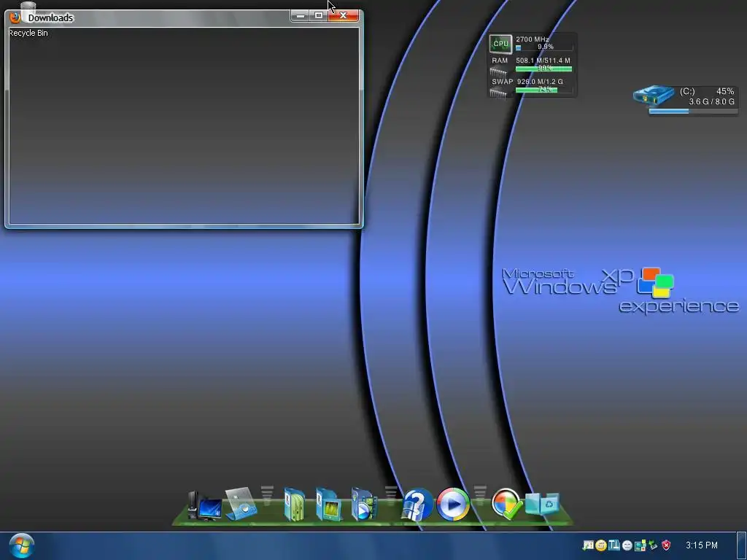Viewport: 747px width, 560px height.
Task: Click the RAM usage bar
Action: pos(543,69)
